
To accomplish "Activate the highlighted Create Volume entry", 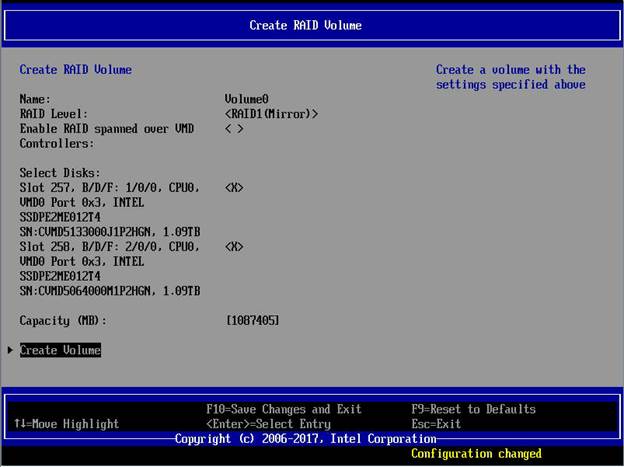I will click(x=61, y=350).
